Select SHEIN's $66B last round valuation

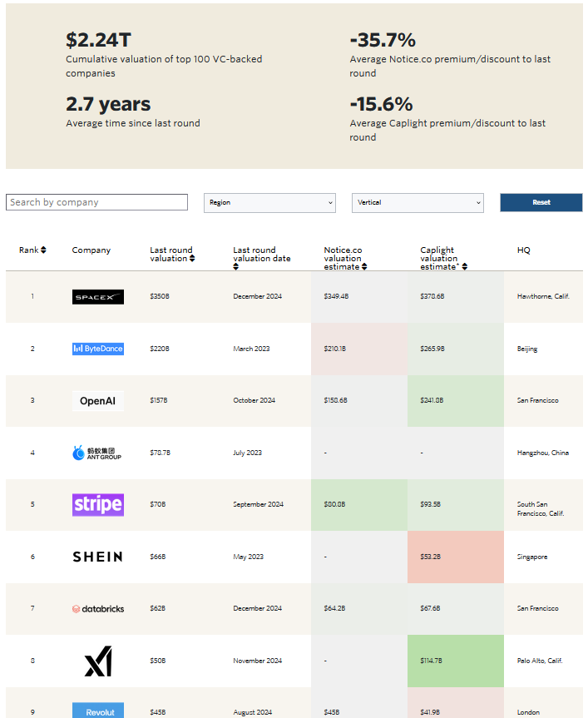[158, 557]
